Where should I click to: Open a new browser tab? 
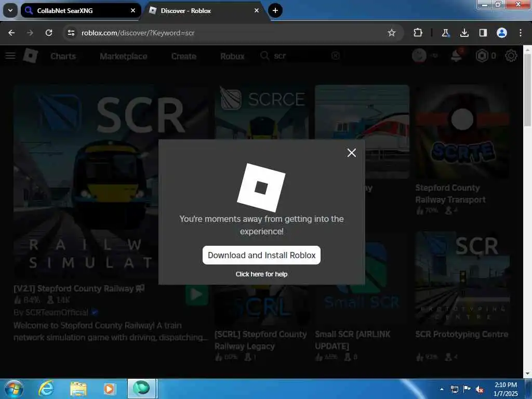[275, 10]
